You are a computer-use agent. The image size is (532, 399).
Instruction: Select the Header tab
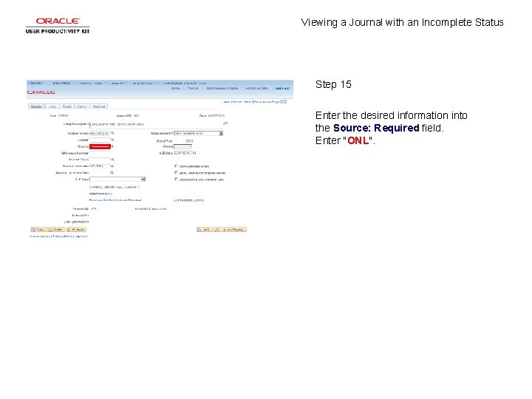click(36, 106)
